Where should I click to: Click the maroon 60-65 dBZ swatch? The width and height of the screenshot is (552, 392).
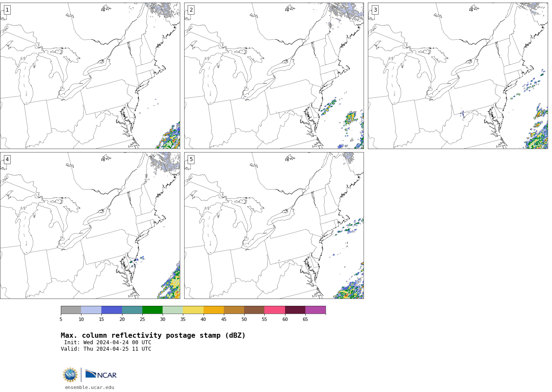pos(295,310)
